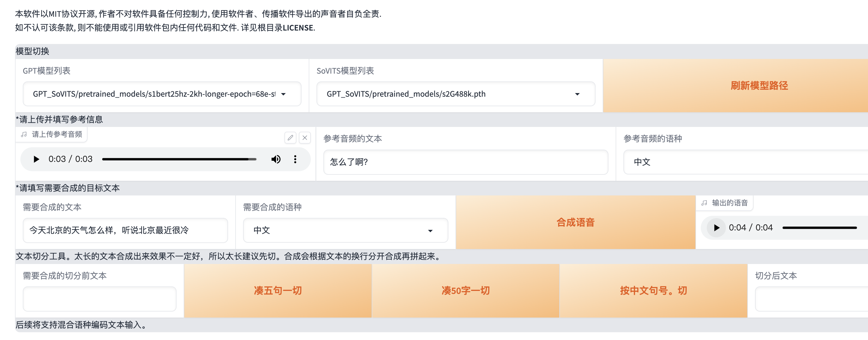Play the uploaded reference audio

click(x=36, y=159)
